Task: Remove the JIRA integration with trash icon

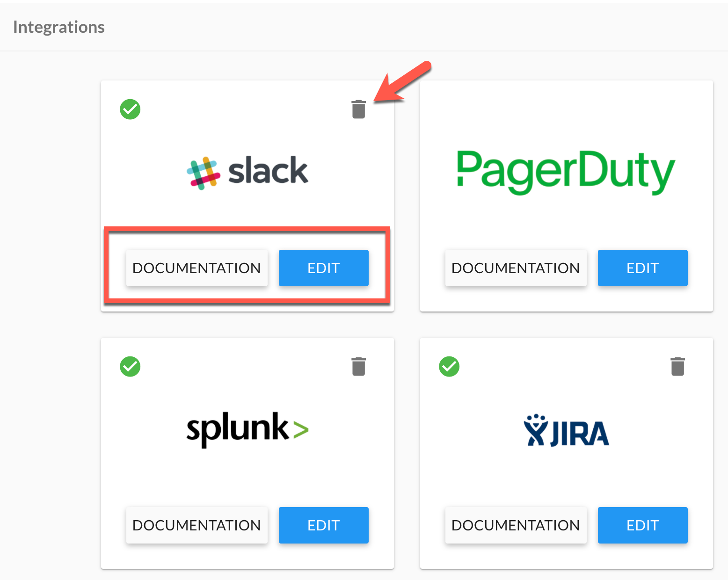Action: tap(677, 366)
